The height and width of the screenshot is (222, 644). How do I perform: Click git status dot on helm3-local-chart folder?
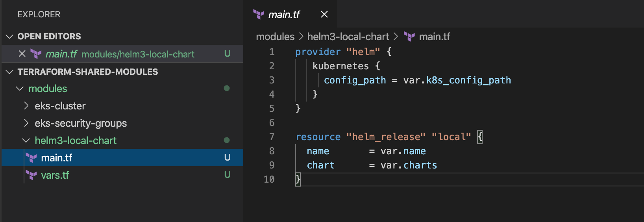[227, 140]
